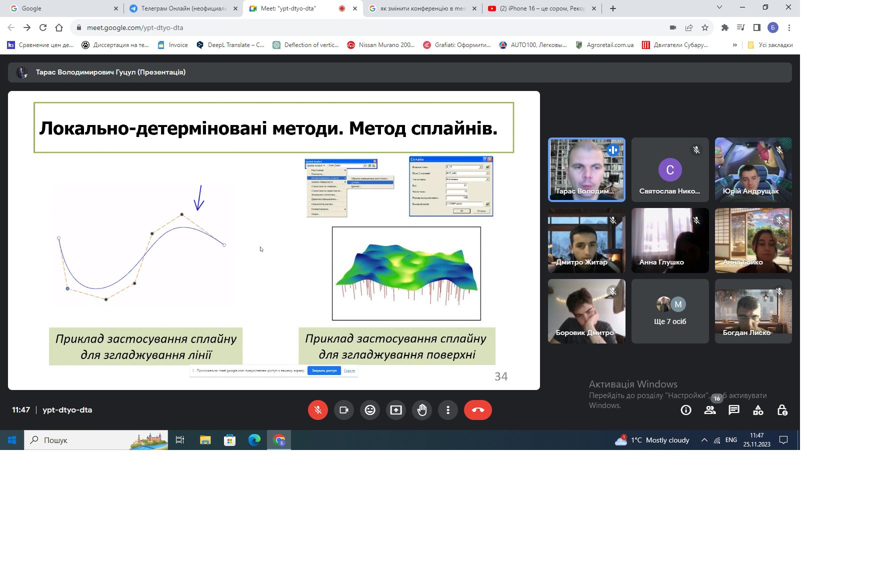
Task: Open host controls lock icon
Action: 782,410
